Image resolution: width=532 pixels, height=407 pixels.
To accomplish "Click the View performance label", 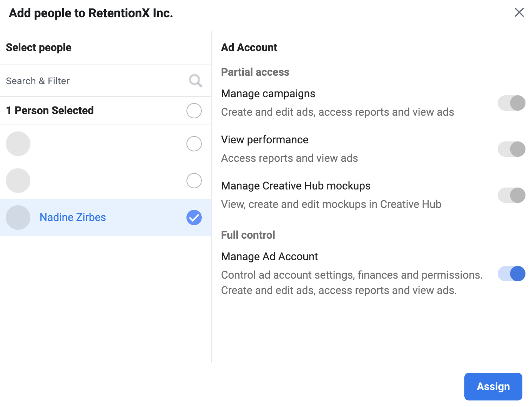I will 265,140.
